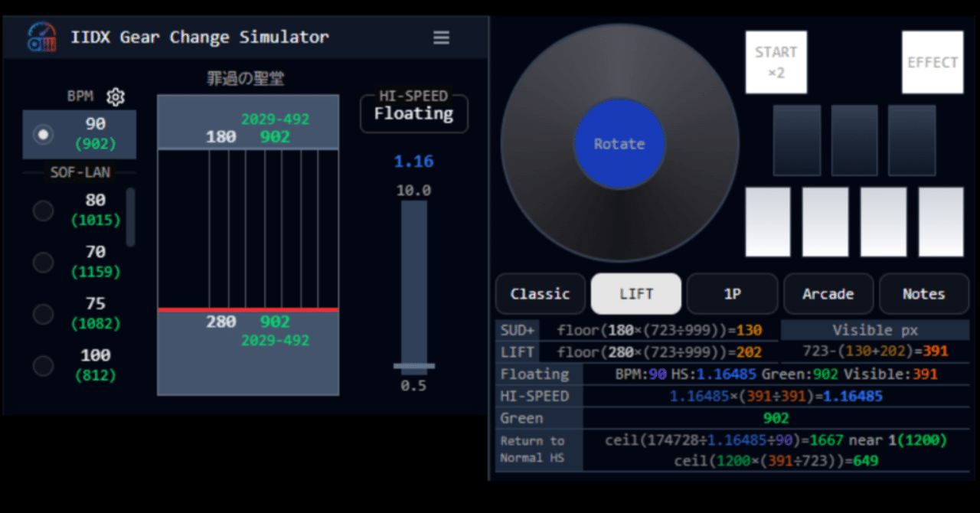
Task: Click the Return to Normal HS label
Action: [539, 449]
